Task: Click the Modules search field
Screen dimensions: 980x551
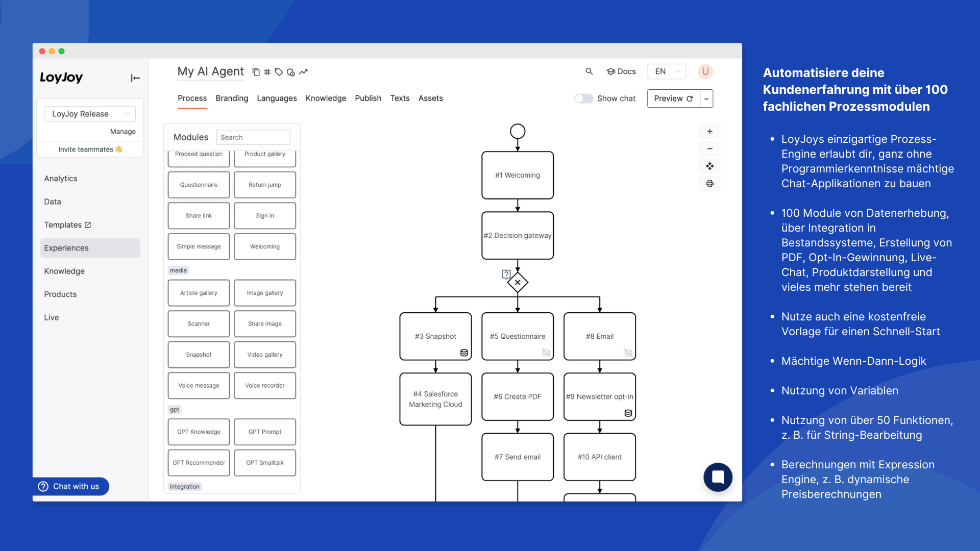Action: [x=253, y=137]
